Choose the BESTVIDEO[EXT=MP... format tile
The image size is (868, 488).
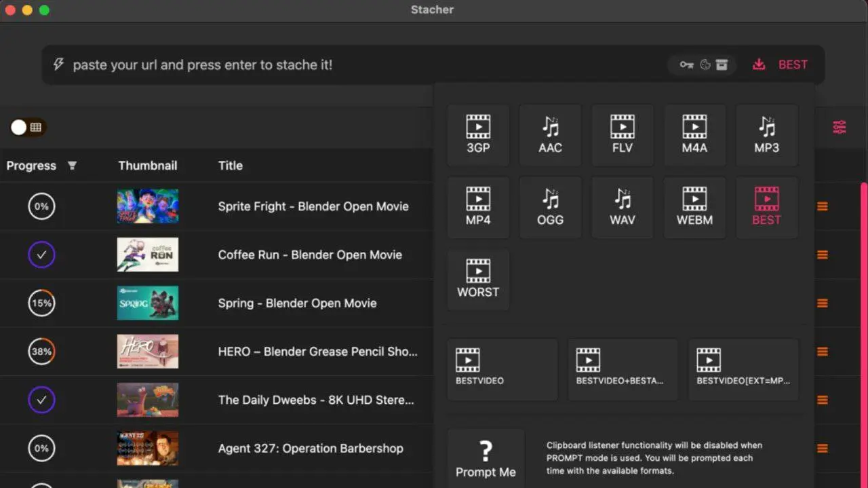[x=743, y=370]
